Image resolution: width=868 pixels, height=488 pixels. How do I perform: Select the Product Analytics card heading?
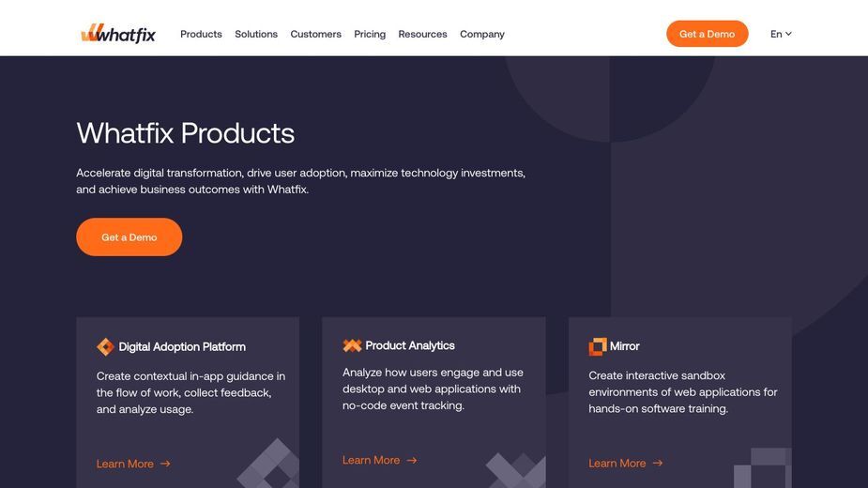pyautogui.click(x=410, y=345)
